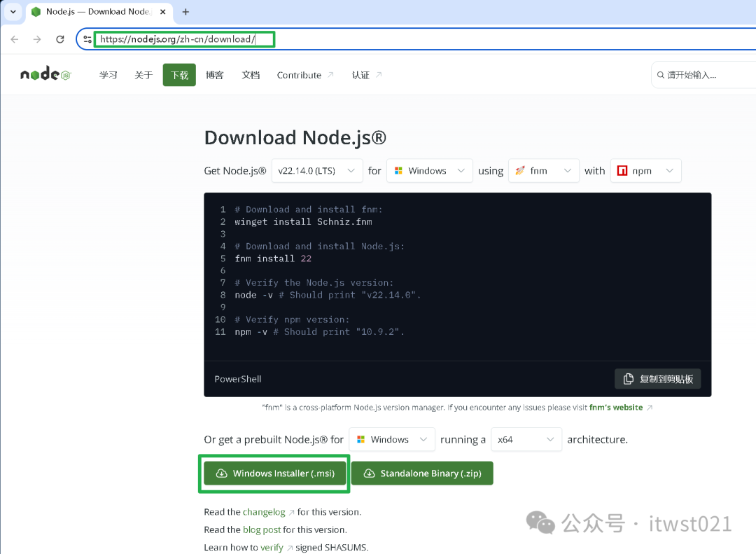Click the Node.js tab favicon

(x=36, y=12)
